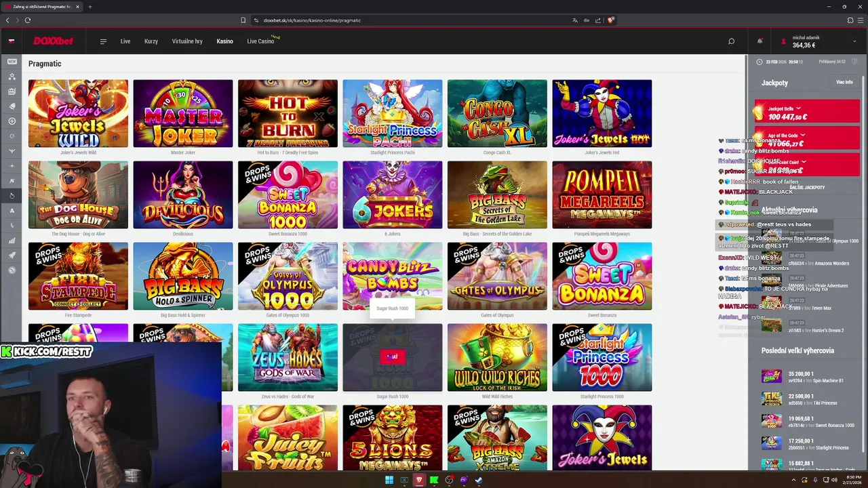Image resolution: width=868 pixels, height=488 pixels.
Task: Open Wild Wild Riches thumbnail
Action: tap(497, 357)
